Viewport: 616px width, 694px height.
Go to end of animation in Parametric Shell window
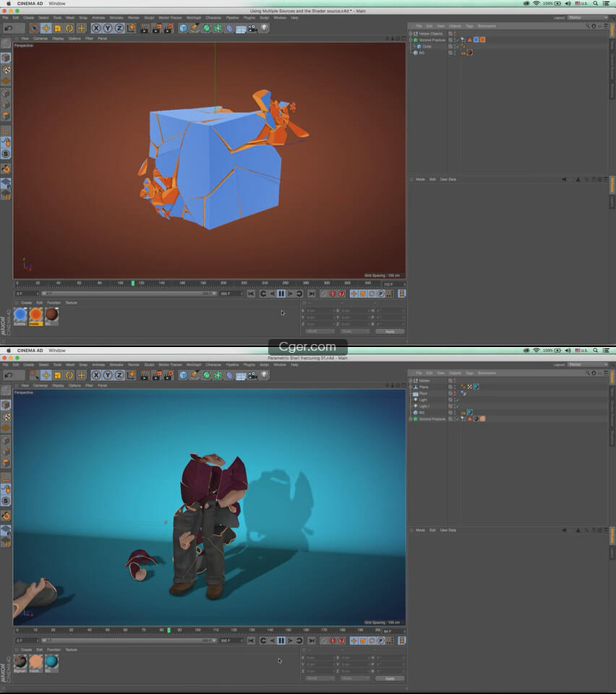[x=312, y=641]
